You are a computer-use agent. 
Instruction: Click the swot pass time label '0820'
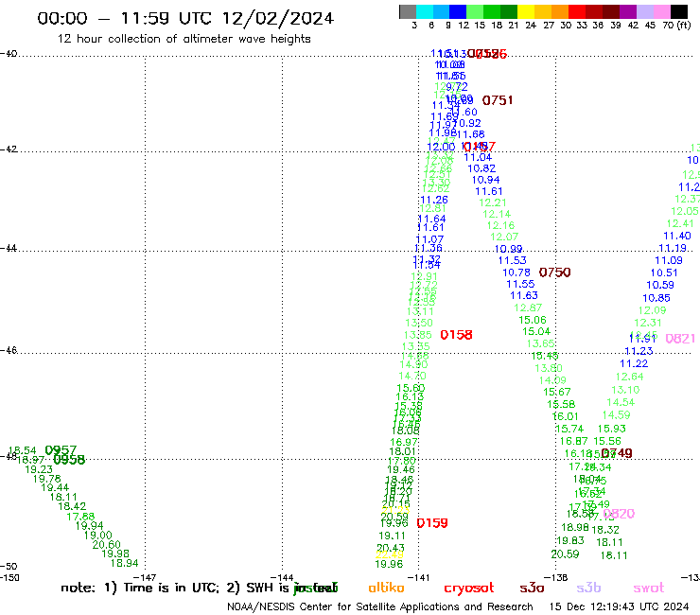point(619,514)
